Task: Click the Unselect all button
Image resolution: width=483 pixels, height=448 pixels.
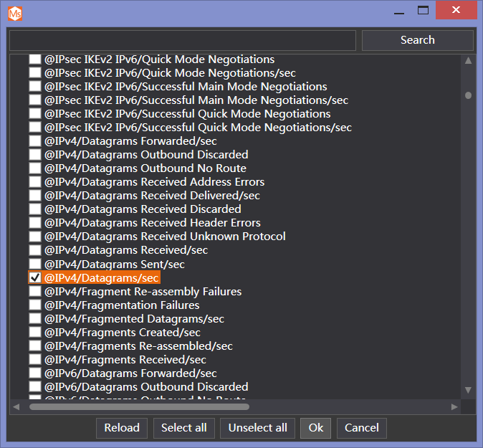Action: pos(257,428)
